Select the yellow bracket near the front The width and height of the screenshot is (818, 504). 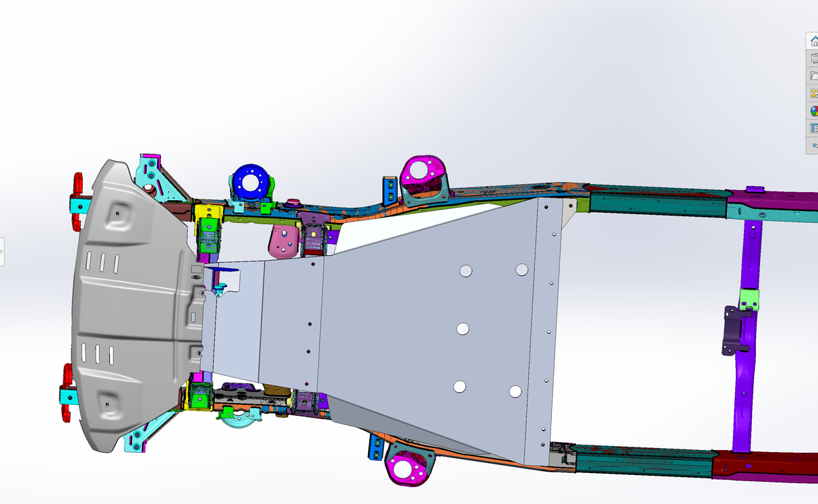click(206, 212)
